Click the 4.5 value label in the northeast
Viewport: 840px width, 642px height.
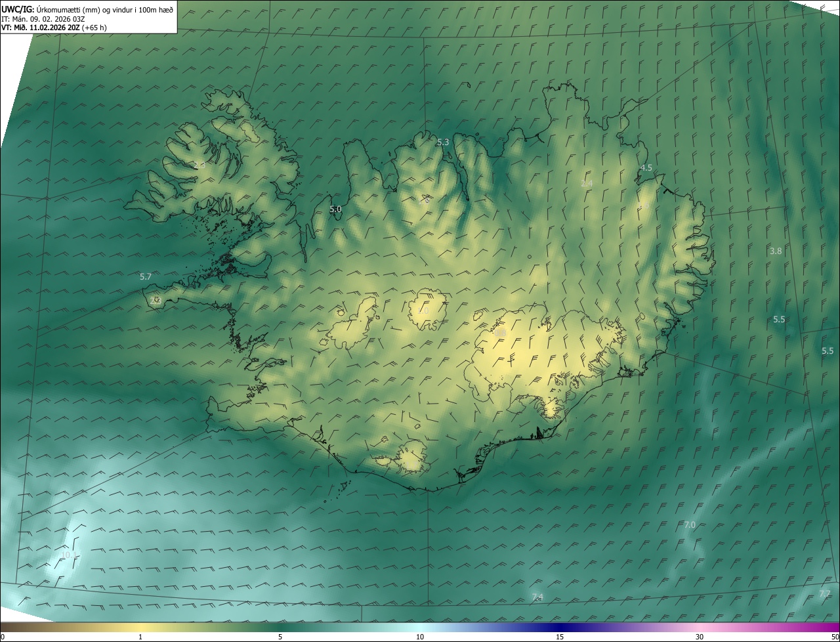point(646,168)
